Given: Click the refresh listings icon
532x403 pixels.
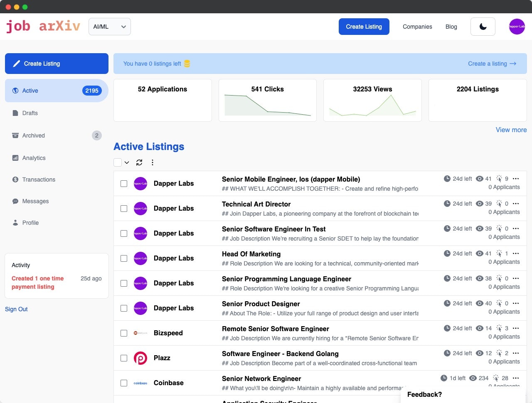Looking at the screenshot, I should coord(139,162).
